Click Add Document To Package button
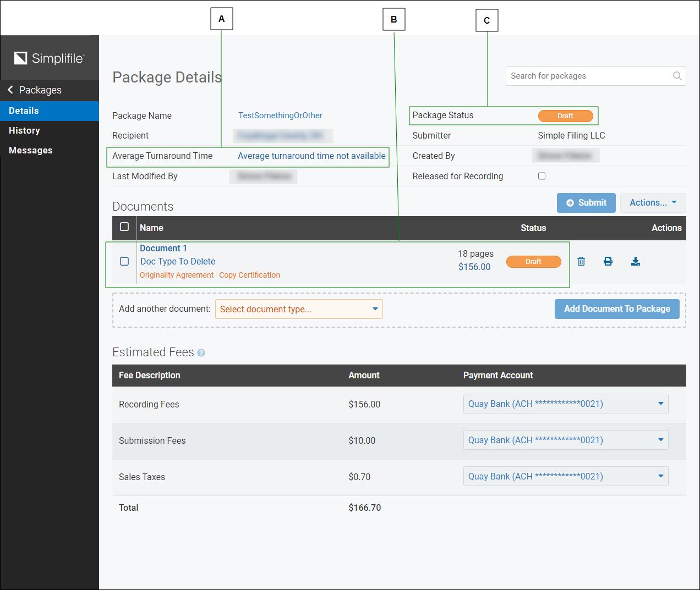 [616, 309]
